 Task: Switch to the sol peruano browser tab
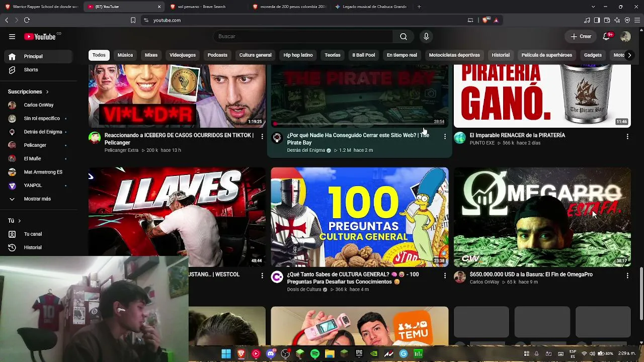pyautogui.click(x=206, y=7)
